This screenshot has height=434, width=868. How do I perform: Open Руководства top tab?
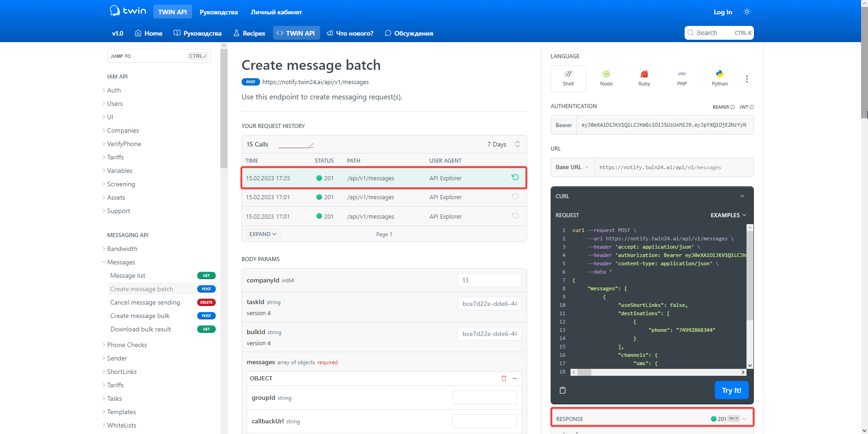click(x=219, y=12)
